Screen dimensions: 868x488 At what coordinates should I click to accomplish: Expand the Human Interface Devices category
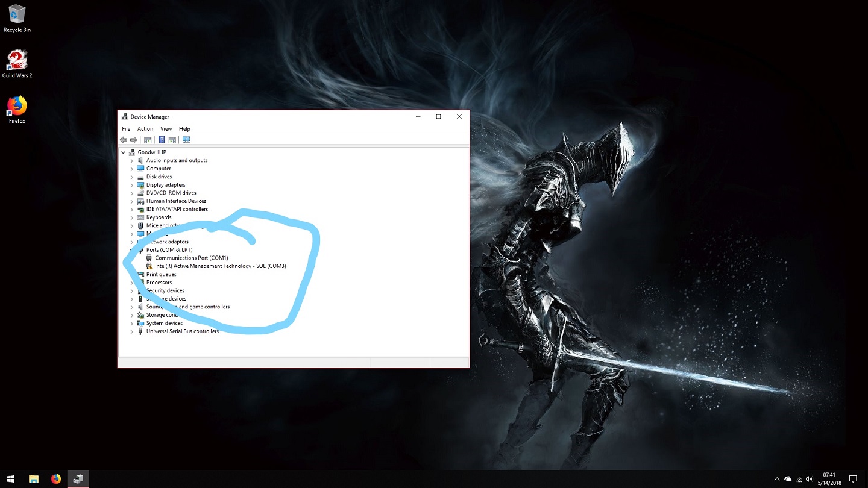(x=132, y=201)
